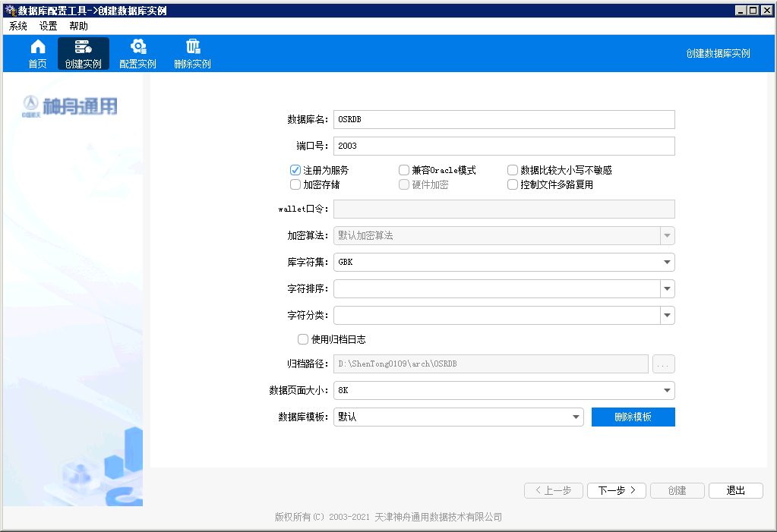Open the 数据页面大小 8K dropdown
The width and height of the screenshot is (777, 532).
click(x=667, y=391)
